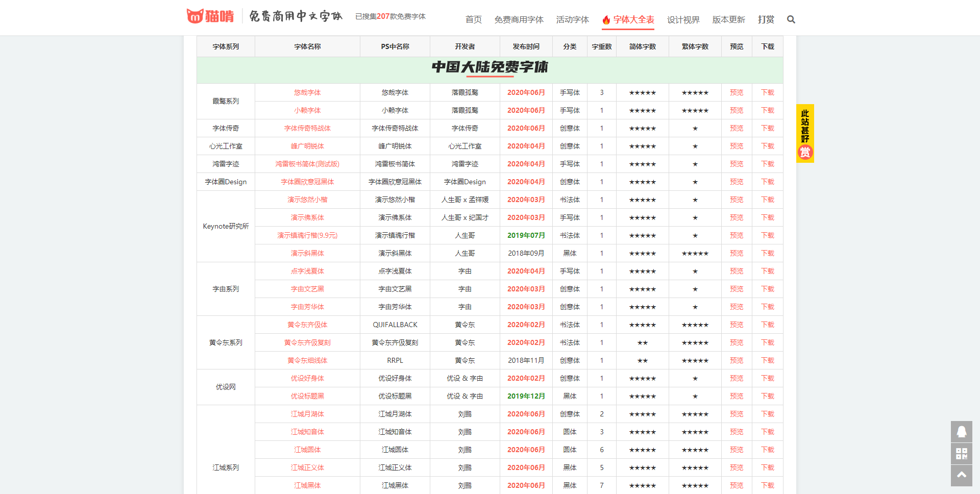980x494 pixels.
Task: Open 江城圆体 font link
Action: [307, 450]
